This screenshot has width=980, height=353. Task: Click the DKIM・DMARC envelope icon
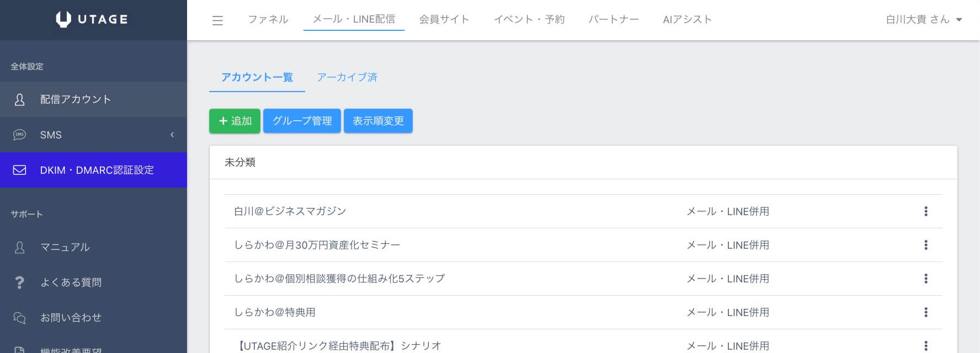click(x=19, y=170)
